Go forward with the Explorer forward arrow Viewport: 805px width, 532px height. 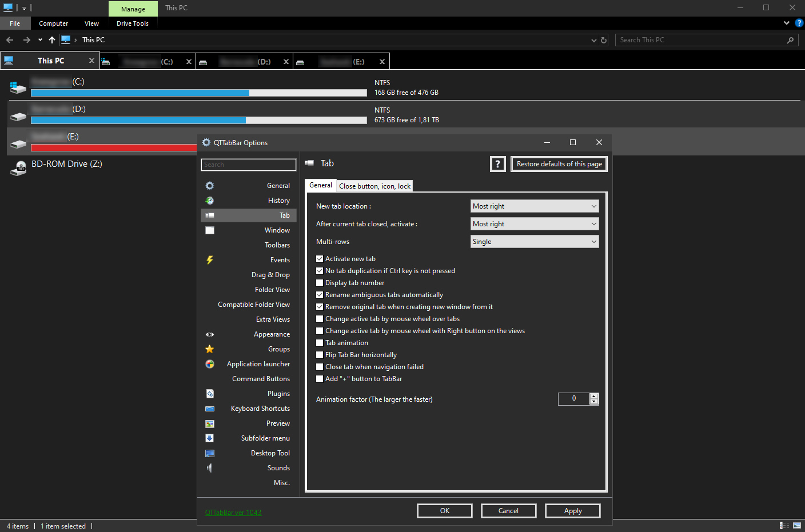[27, 40]
